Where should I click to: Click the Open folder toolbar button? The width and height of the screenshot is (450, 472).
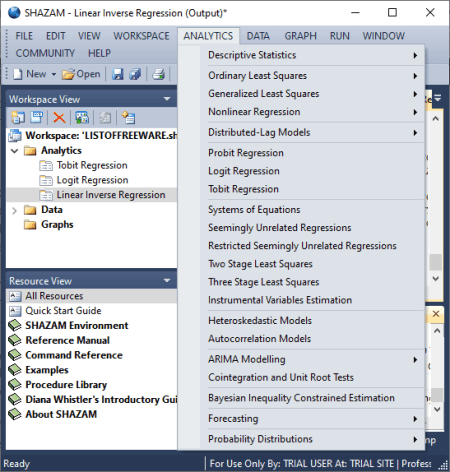pyautogui.click(x=81, y=74)
